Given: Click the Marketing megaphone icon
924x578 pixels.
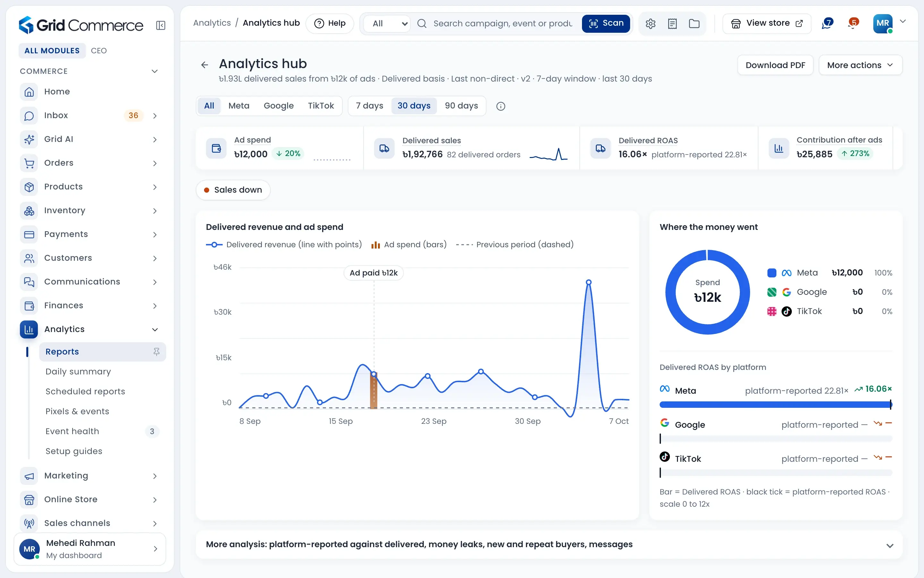Looking at the screenshot, I should tap(29, 476).
